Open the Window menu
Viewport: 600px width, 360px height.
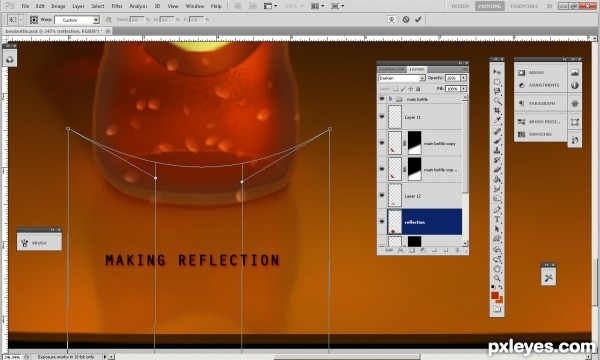coord(195,6)
